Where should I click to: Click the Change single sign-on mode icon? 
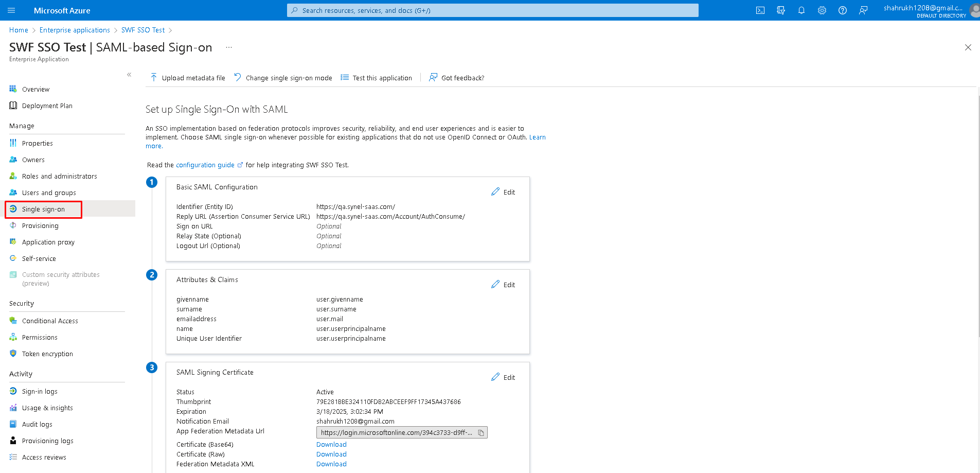point(238,77)
